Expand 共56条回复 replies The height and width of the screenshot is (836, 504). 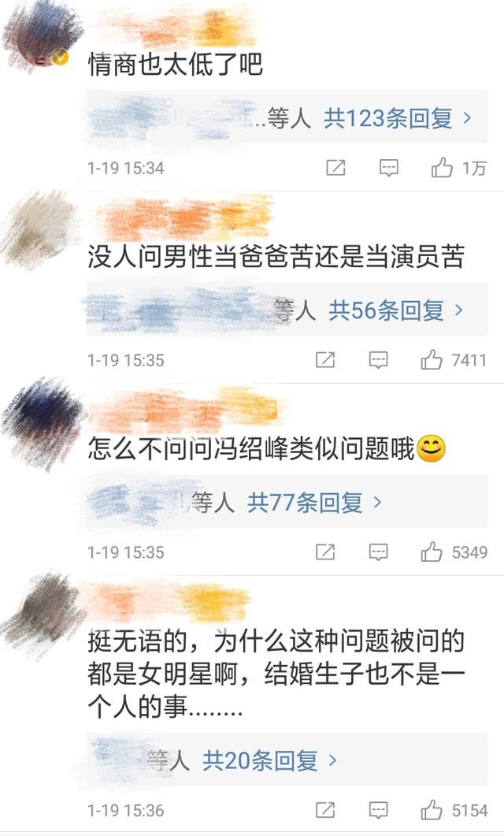coord(395,310)
